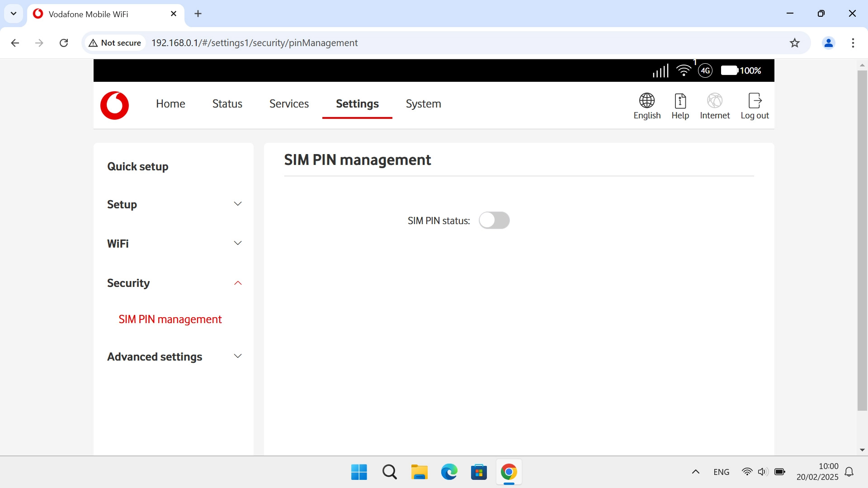
Task: Open the Quick setup link
Action: [137, 167]
